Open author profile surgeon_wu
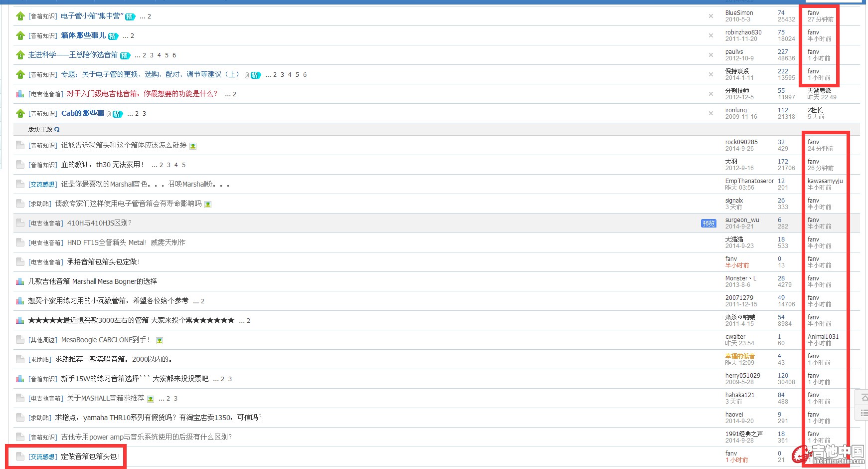This screenshot has height=469, width=868. point(742,220)
